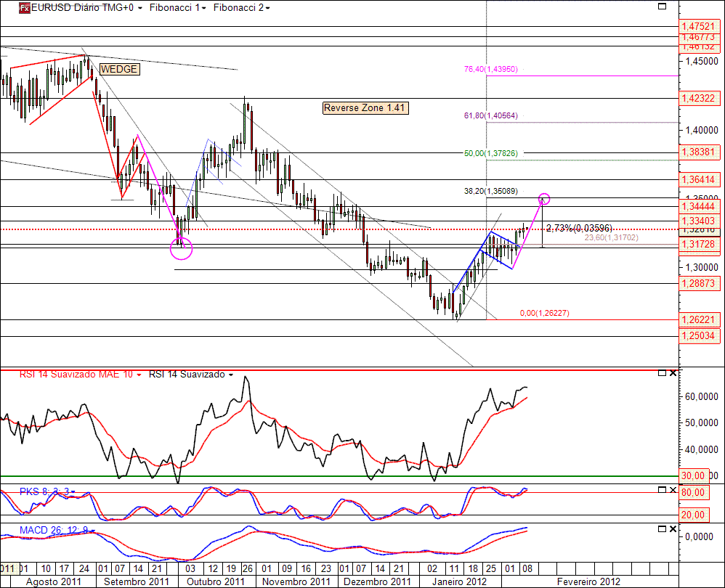Select the WEDGE annotation label

coord(119,69)
